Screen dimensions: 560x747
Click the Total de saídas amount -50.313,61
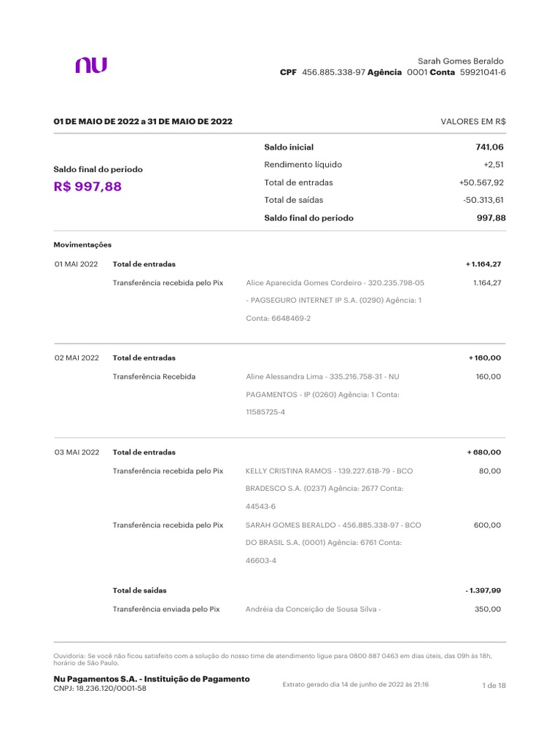tap(483, 200)
